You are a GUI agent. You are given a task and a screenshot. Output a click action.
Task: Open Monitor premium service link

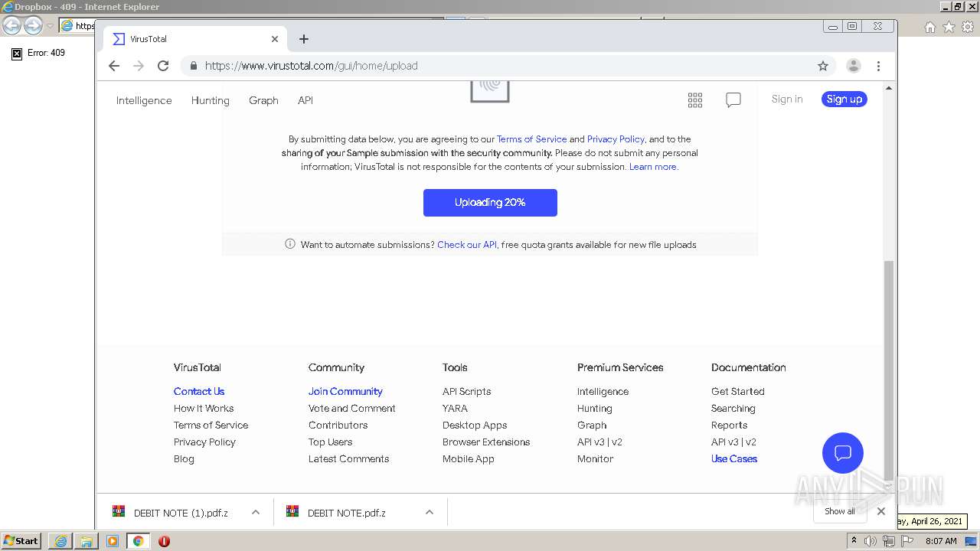596,458
